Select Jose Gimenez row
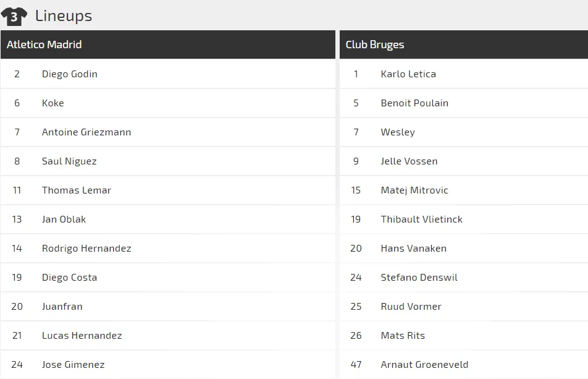588x379 pixels. [x=73, y=364]
